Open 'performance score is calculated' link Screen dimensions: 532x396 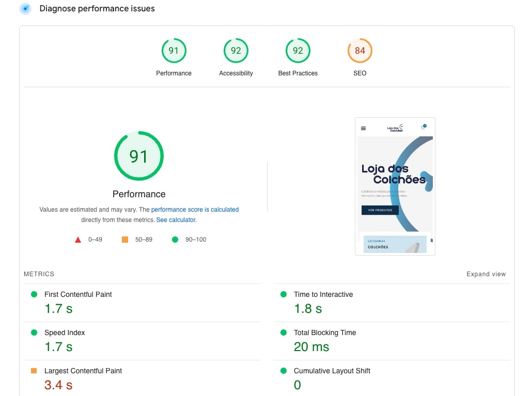[x=195, y=210]
